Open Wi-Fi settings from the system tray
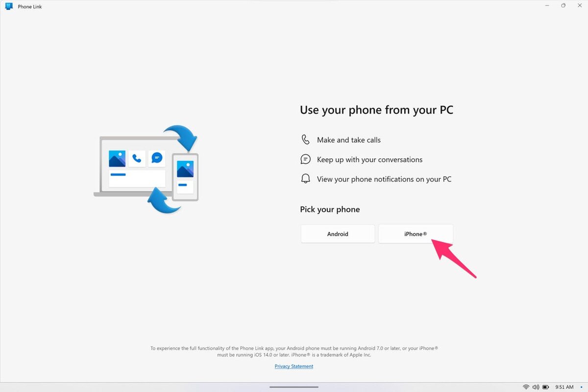The width and height of the screenshot is (588, 392). pos(526,387)
